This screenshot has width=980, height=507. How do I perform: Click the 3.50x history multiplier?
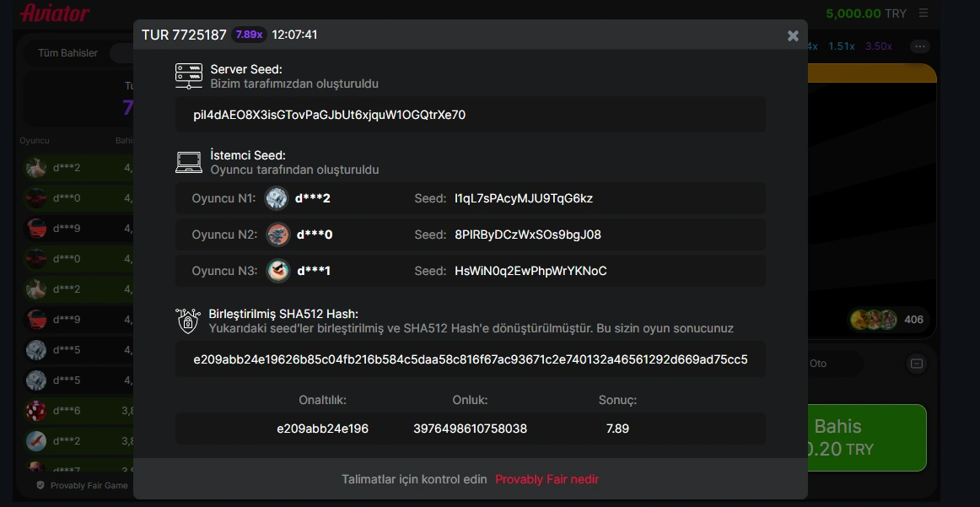pyautogui.click(x=878, y=46)
